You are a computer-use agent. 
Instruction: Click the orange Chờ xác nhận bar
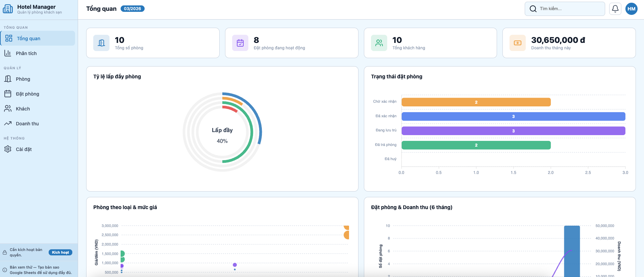[476, 102]
